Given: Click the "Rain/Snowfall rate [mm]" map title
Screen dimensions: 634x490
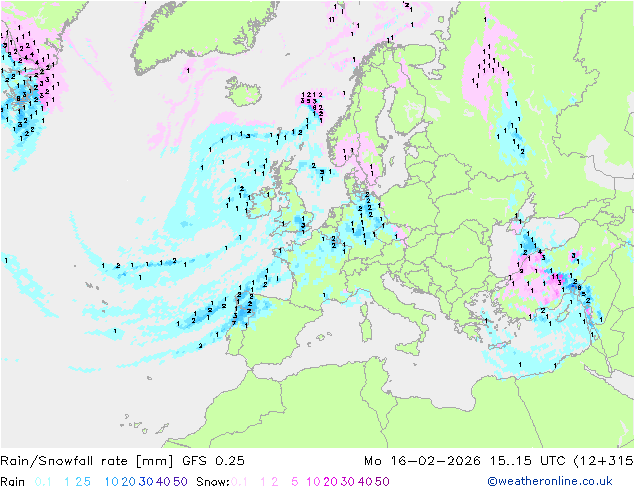Looking at the screenshot, I should tap(87, 461).
